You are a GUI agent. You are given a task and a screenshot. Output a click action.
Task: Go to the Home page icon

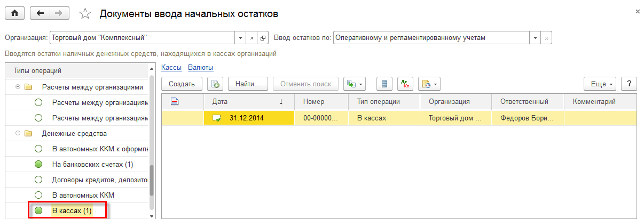pos(14,13)
